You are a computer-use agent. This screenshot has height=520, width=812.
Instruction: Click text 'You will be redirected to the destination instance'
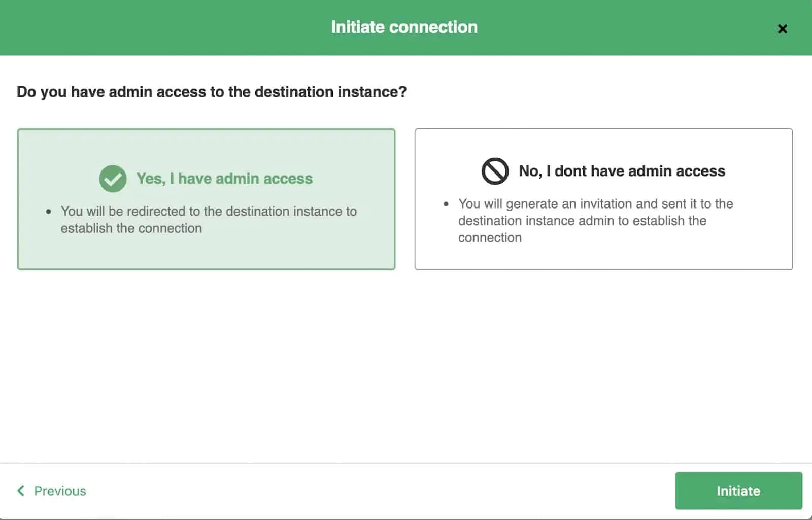(x=201, y=211)
